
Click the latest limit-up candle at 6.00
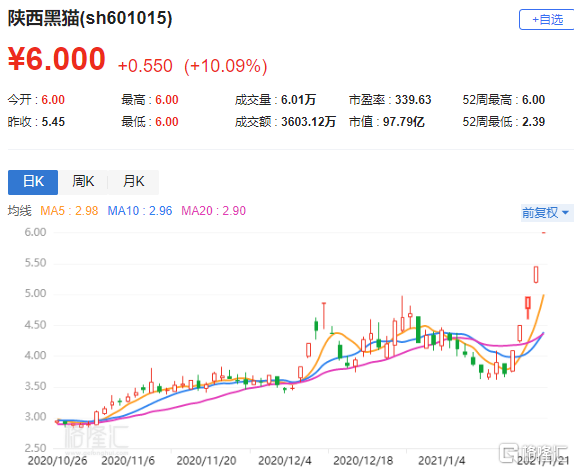coord(544,233)
